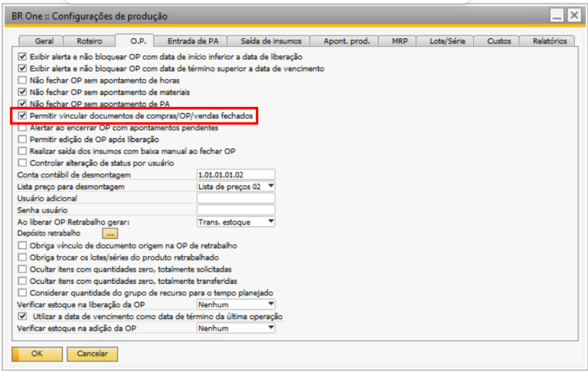Enable Não fechar OP sem apontamento de horas

pos(23,80)
